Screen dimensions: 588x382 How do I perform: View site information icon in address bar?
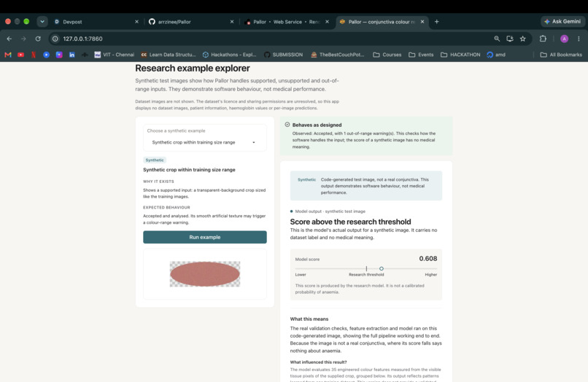(55, 39)
